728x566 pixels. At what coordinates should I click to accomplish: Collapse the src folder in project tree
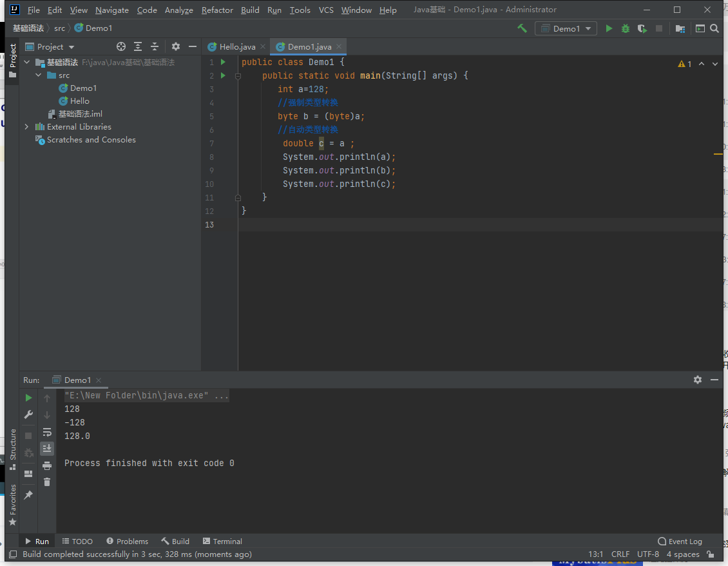click(x=39, y=75)
